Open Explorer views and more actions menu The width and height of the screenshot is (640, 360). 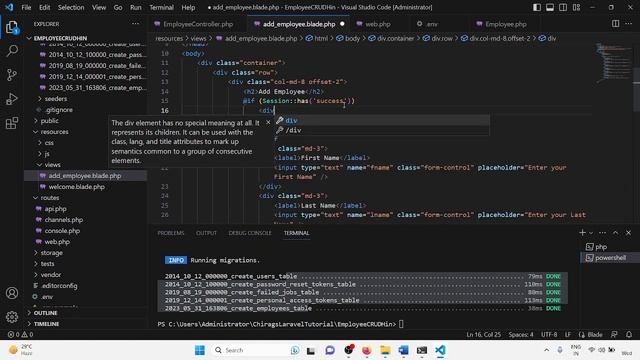[x=135, y=24]
